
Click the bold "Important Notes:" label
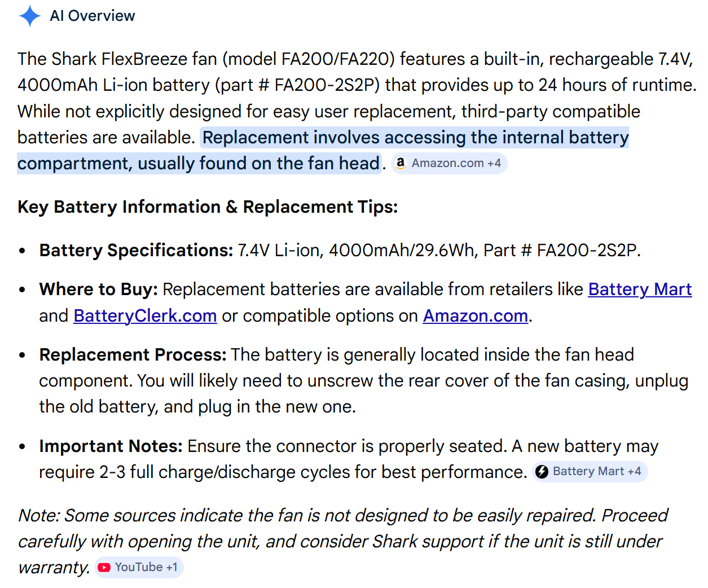pos(111,446)
